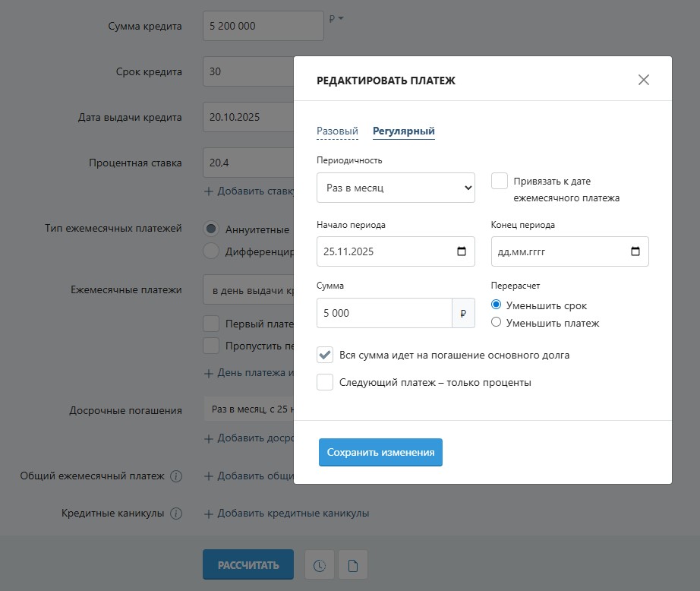This screenshot has height=591, width=700.
Task: Check "Следующий платеж – только проценты"
Action: pos(325,383)
